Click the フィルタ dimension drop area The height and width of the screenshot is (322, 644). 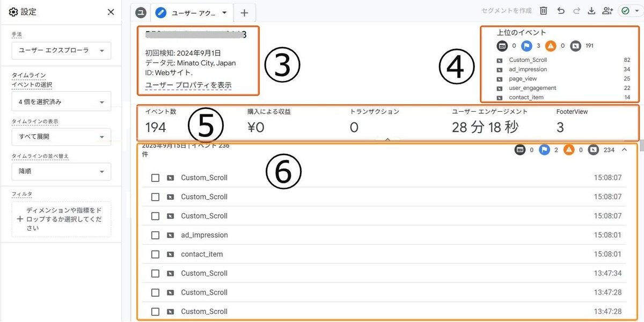61,219
